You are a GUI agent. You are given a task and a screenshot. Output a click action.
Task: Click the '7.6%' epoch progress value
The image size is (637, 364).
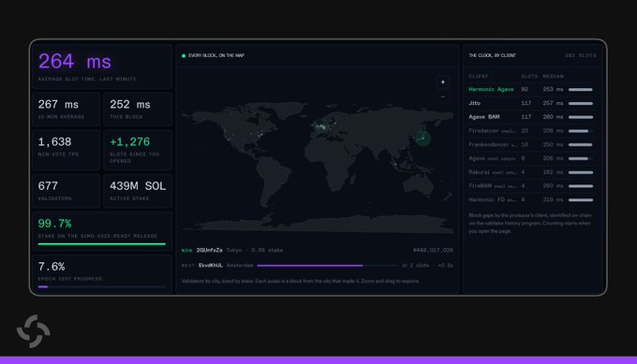click(52, 267)
